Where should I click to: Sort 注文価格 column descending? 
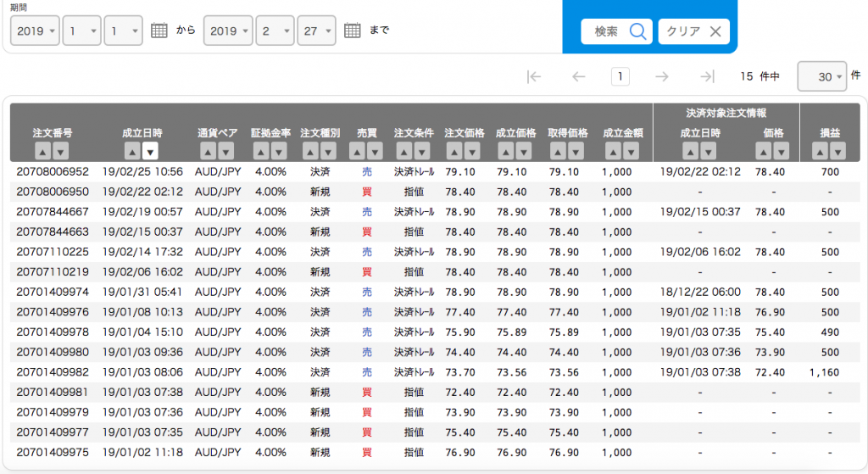(x=472, y=151)
